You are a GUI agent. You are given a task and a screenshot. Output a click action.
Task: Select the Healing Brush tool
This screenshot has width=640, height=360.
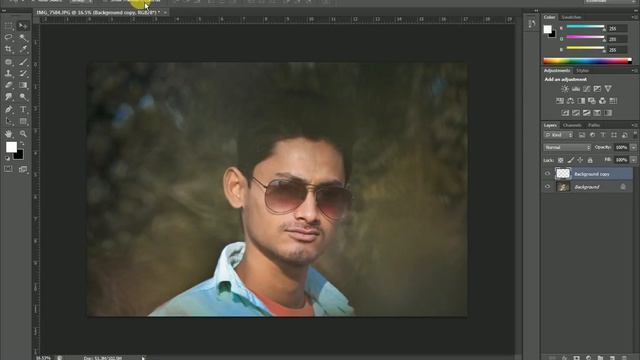coord(9,62)
